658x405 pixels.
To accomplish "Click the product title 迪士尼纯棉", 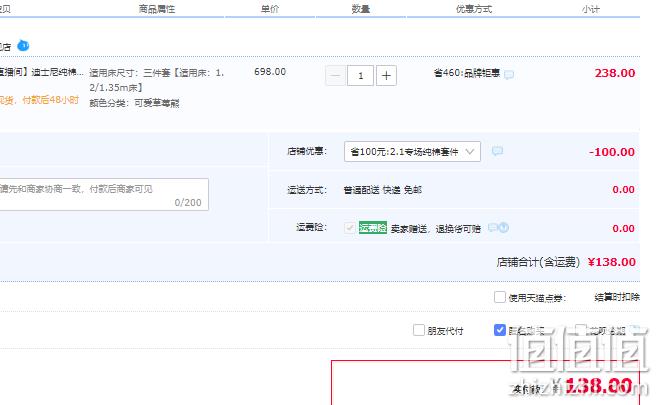I will (x=42, y=72).
